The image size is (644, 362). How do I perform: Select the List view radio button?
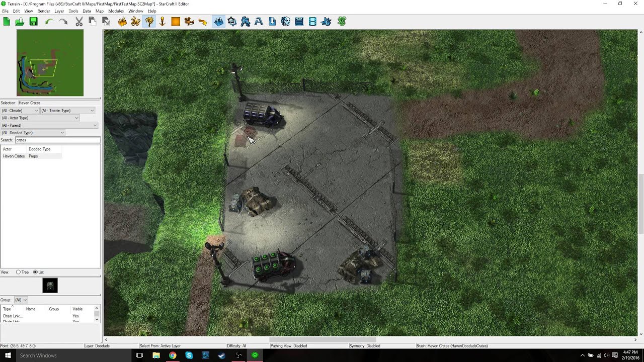pos(35,272)
